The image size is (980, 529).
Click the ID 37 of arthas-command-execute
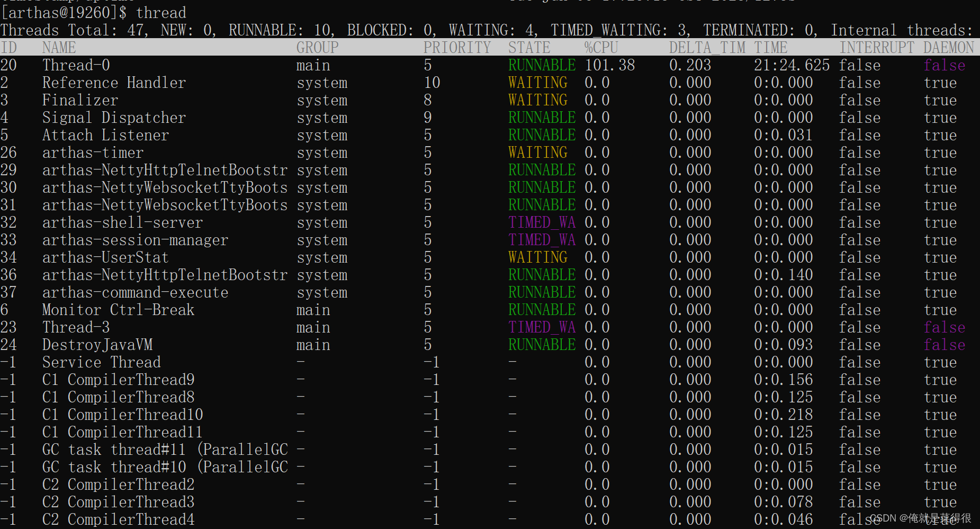(8, 292)
